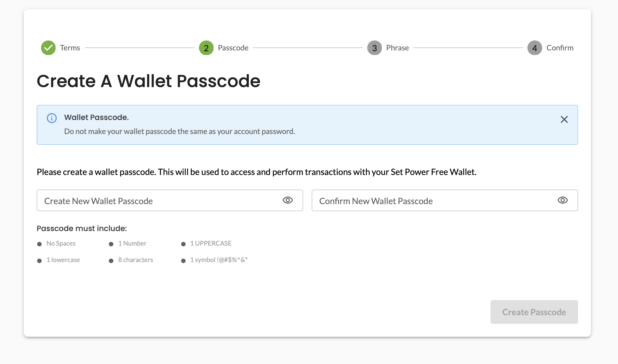The width and height of the screenshot is (618, 364).
Task: Click the 1 UPPERCASE requirement bullet
Action: [x=183, y=244]
